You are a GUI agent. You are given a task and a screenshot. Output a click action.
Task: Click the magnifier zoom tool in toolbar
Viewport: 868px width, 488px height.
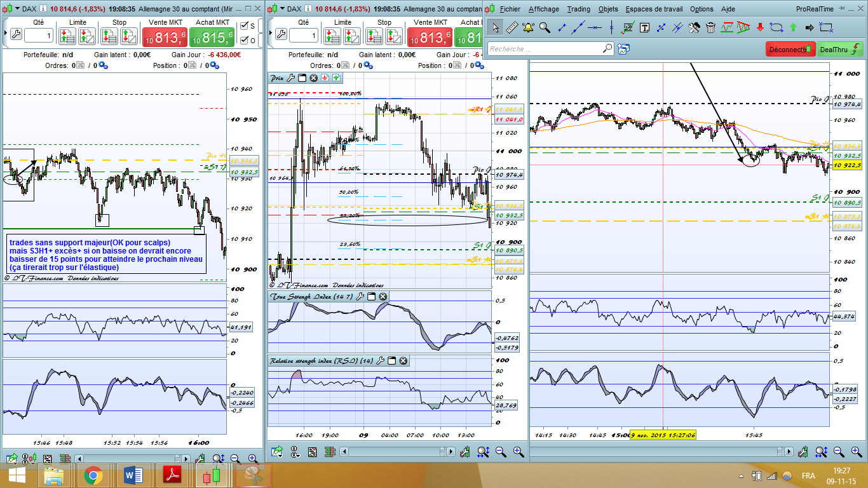(x=545, y=27)
